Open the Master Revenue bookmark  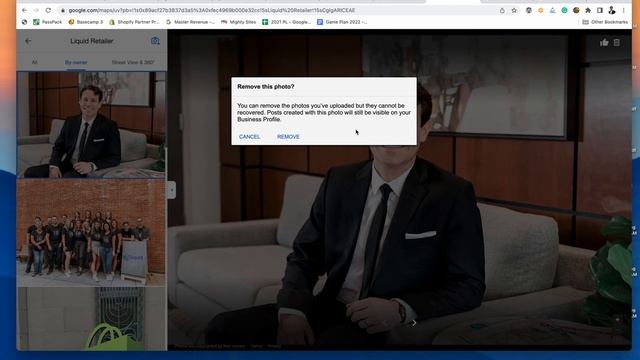(x=190, y=22)
